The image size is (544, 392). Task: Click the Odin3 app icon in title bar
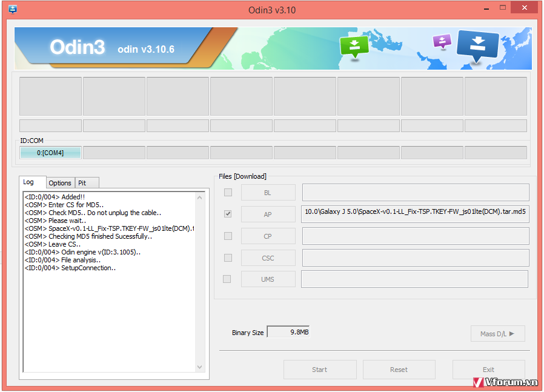click(x=13, y=9)
